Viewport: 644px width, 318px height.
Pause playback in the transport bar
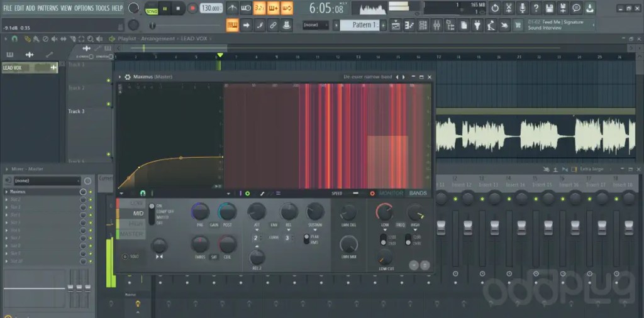point(165,8)
